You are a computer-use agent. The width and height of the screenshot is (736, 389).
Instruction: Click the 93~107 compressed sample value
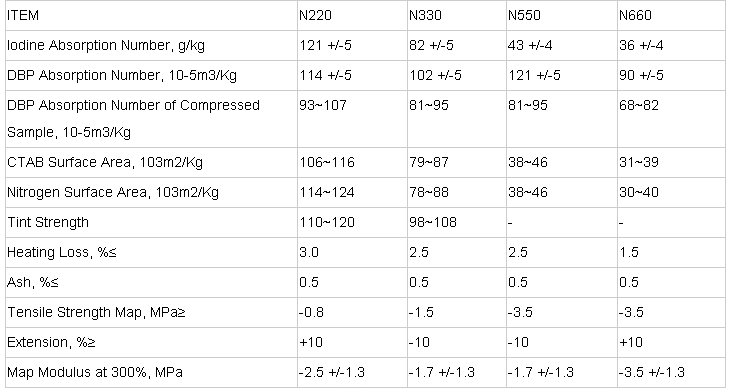(323, 105)
